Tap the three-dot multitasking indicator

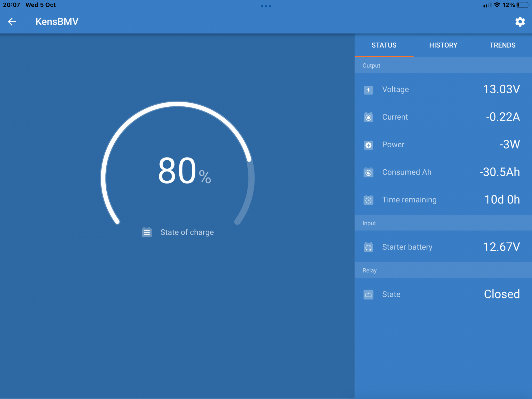(266, 6)
